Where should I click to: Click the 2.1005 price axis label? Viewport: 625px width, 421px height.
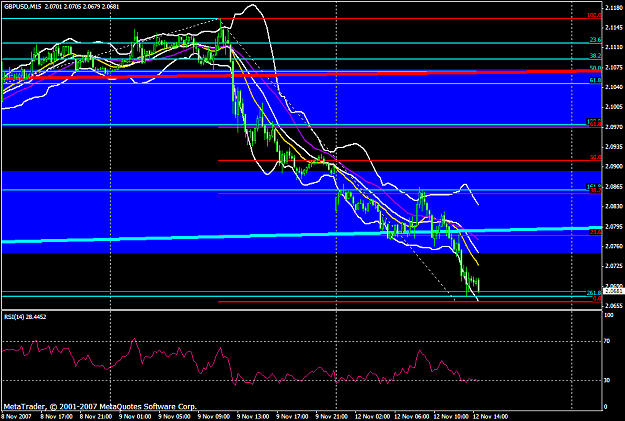point(612,107)
